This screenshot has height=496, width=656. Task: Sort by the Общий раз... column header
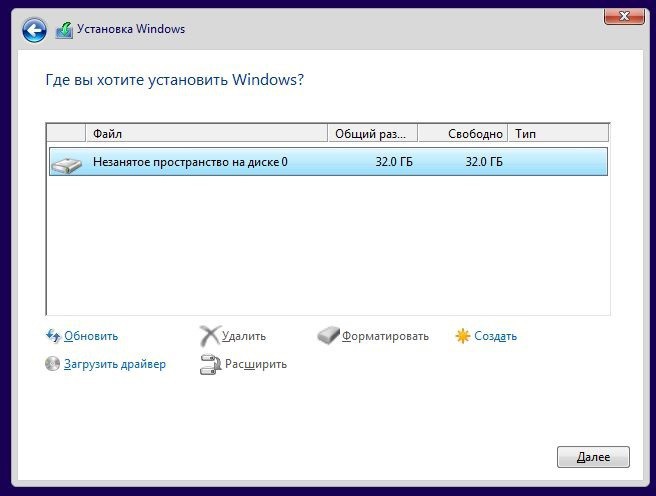[373, 134]
